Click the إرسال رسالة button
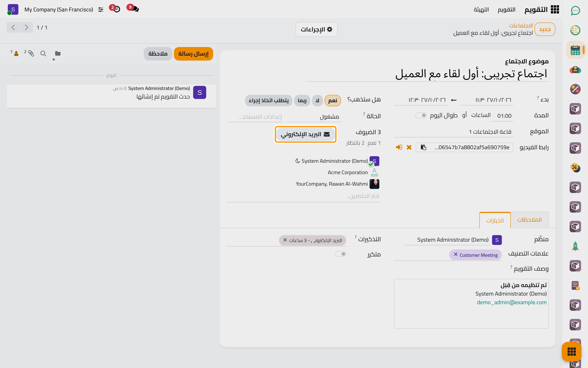Image resolution: width=588 pixels, height=368 pixels. [x=194, y=54]
